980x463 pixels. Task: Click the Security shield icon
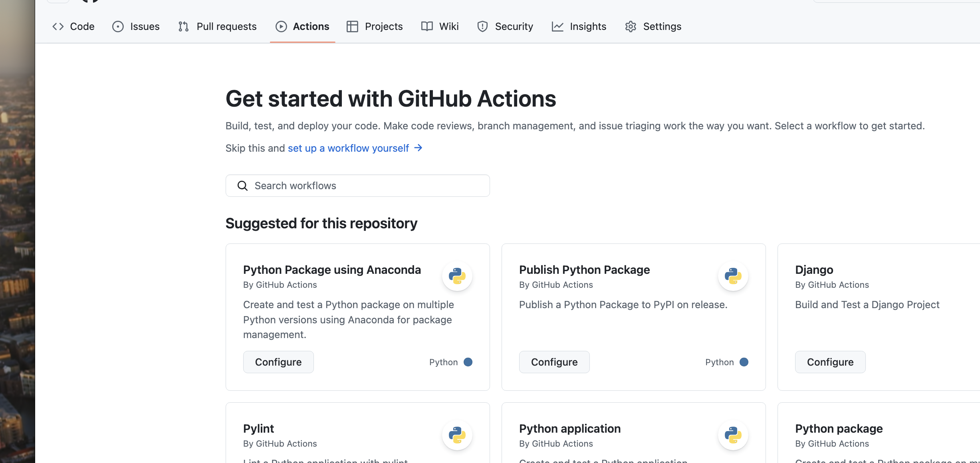tap(482, 27)
